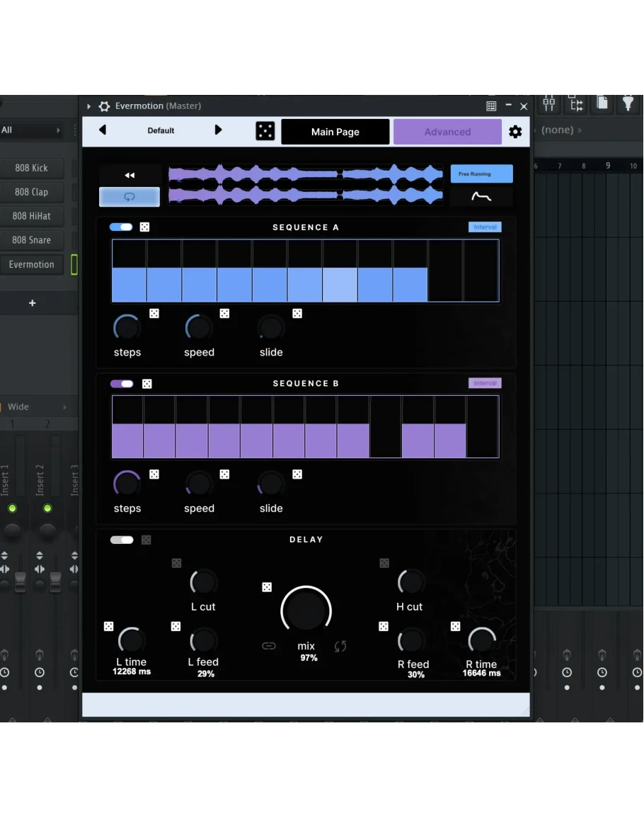Click the randomize dice icon beside Default preset
This screenshot has height=818, width=644.
[x=265, y=131]
